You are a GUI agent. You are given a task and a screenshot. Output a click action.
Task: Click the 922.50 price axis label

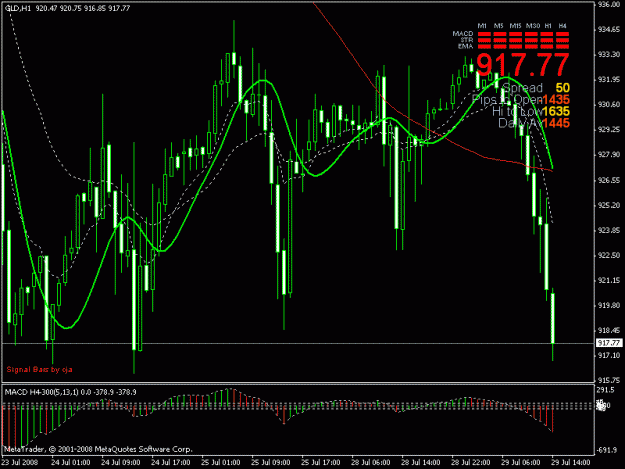(609, 255)
